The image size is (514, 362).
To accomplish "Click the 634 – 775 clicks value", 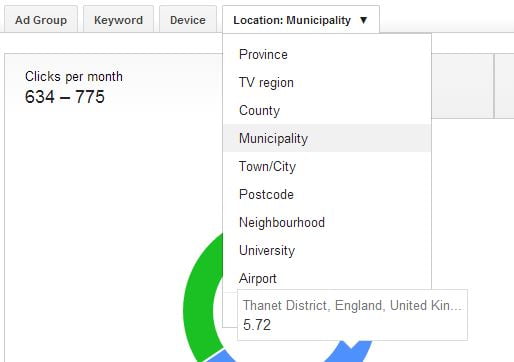I will tap(65, 97).
